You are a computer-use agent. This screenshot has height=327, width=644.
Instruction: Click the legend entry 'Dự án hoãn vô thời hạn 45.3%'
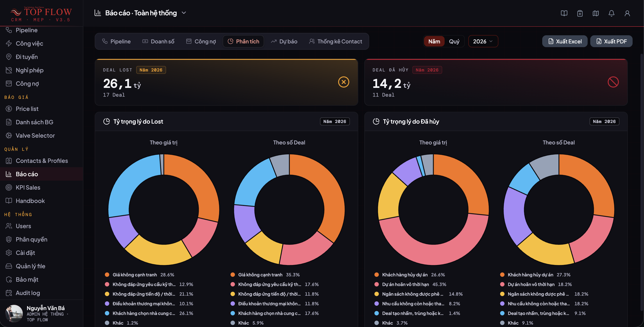tap(410, 284)
